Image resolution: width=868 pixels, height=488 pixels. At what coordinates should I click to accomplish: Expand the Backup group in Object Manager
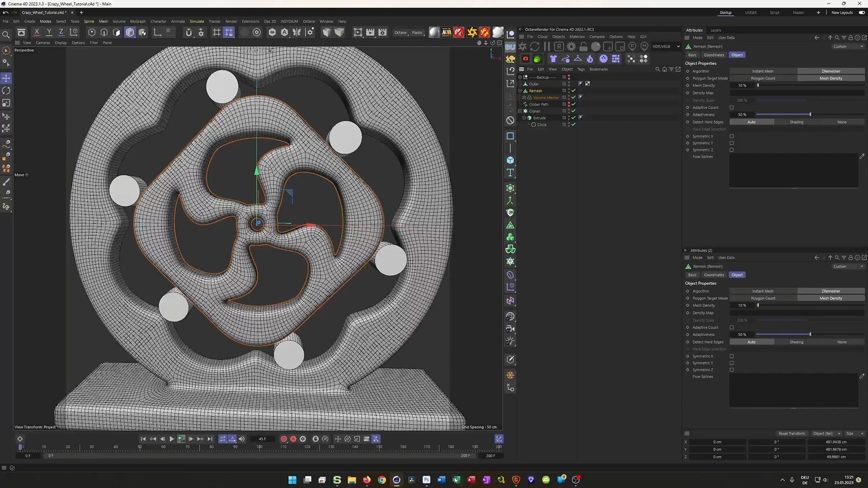(520, 77)
